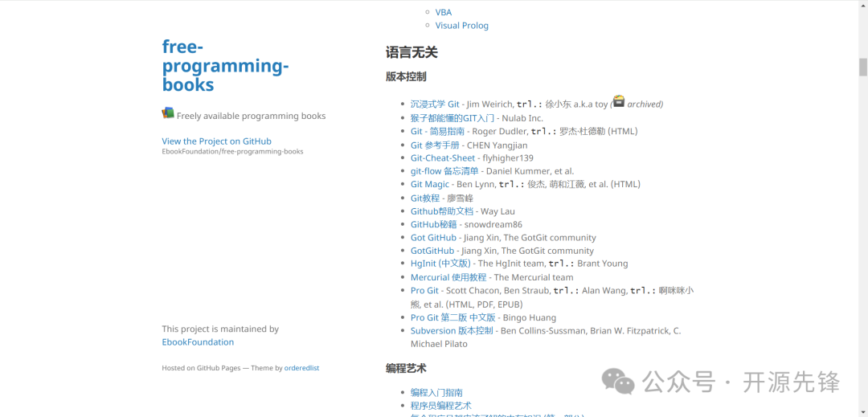The width and height of the screenshot is (868, 417).
Task: Visit the EbookFoundation maintainer link
Action: tap(198, 341)
